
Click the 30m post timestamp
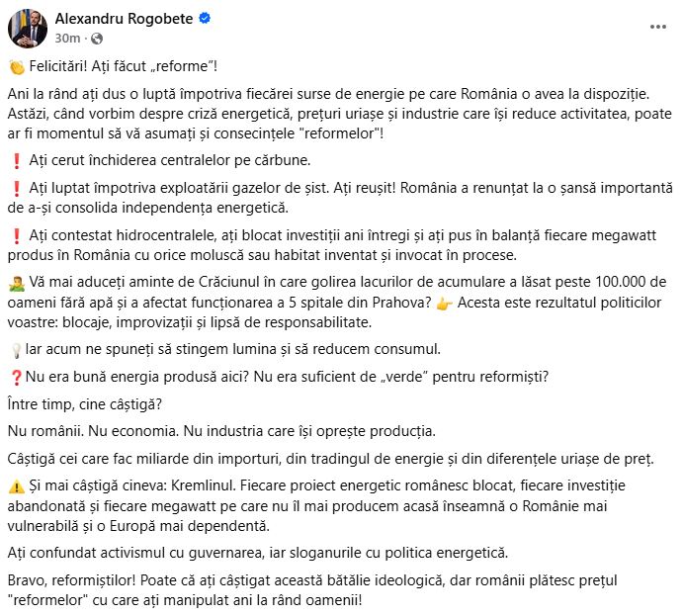pos(67,39)
